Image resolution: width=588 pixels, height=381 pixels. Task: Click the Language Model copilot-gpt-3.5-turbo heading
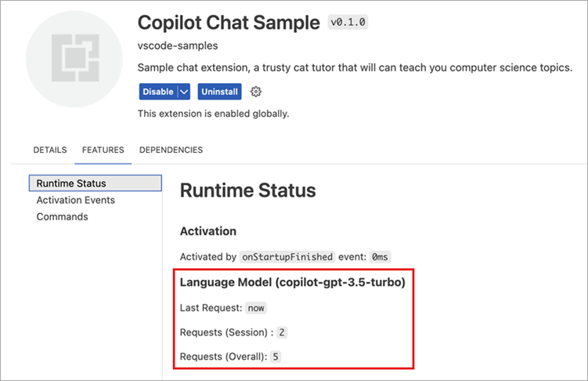point(292,282)
